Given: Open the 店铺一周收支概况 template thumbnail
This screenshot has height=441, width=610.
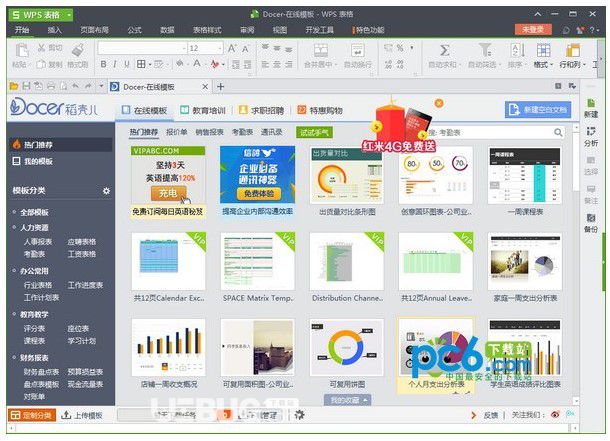Looking at the screenshot, I should coord(168,348).
